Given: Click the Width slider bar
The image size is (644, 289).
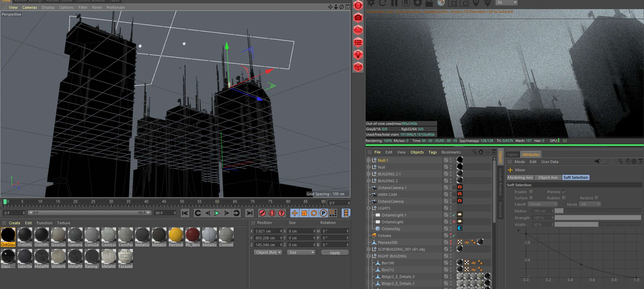Looking at the screenshot, I should click(597, 224).
